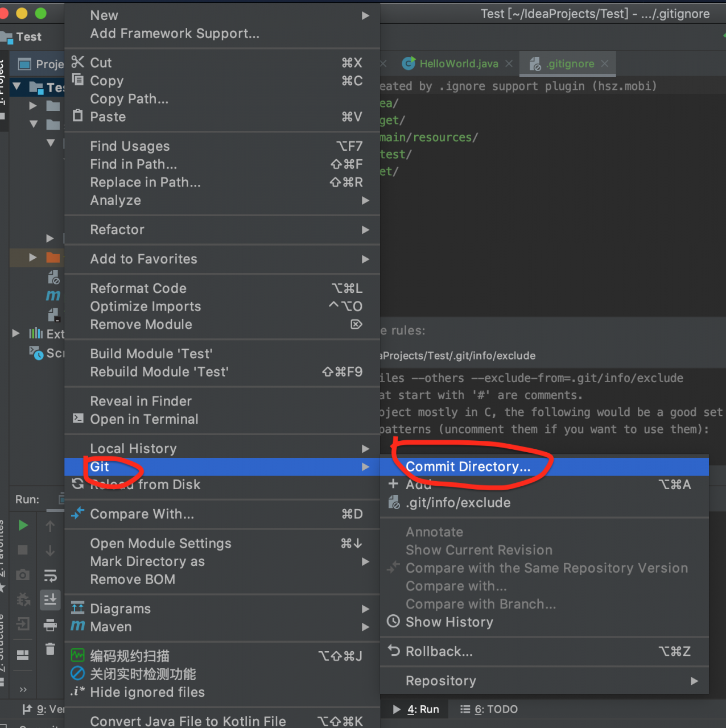Click the orange folder icon in project tree
The image size is (726, 728).
(53, 257)
